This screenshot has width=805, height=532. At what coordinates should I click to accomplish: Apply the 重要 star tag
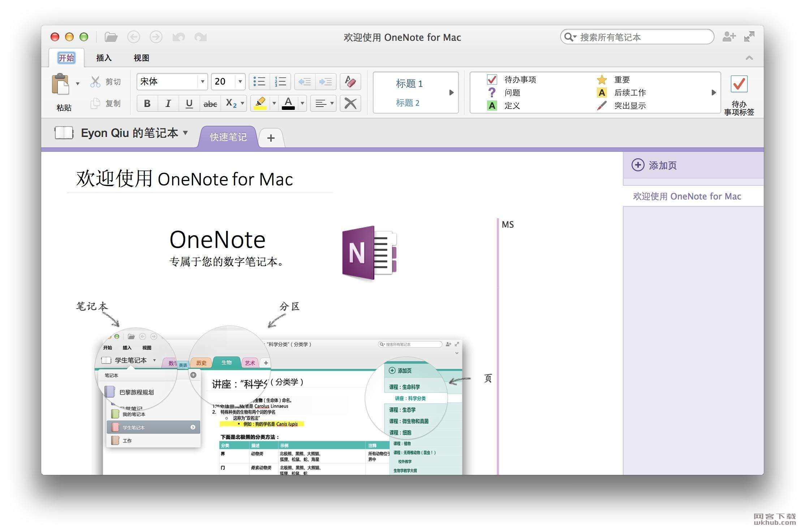tap(613, 80)
